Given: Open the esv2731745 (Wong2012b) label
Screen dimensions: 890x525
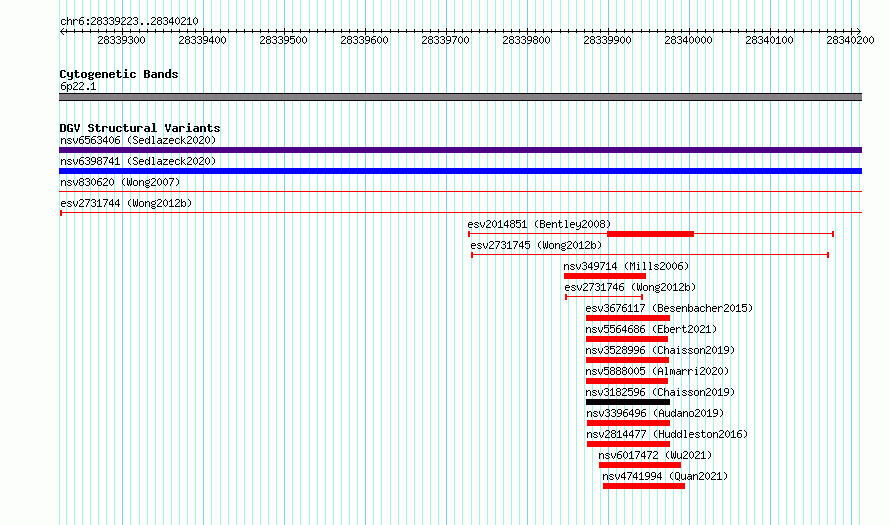Looking at the screenshot, I should point(536,245).
